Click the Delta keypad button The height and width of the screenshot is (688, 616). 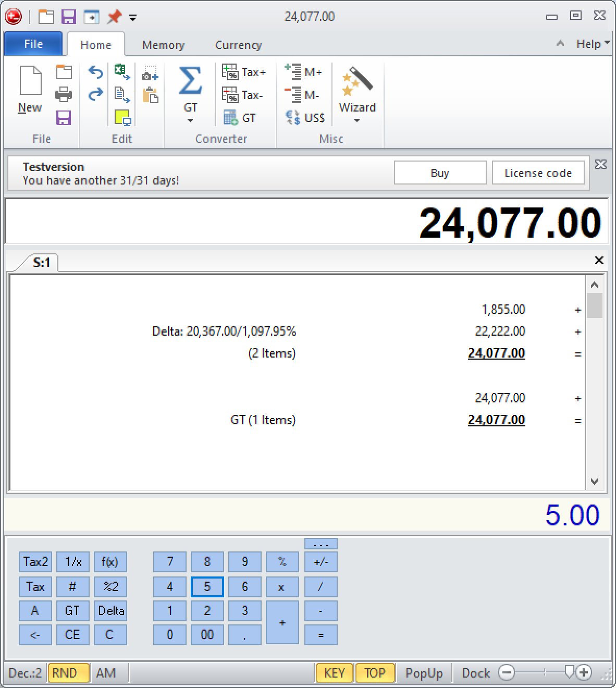coord(110,610)
